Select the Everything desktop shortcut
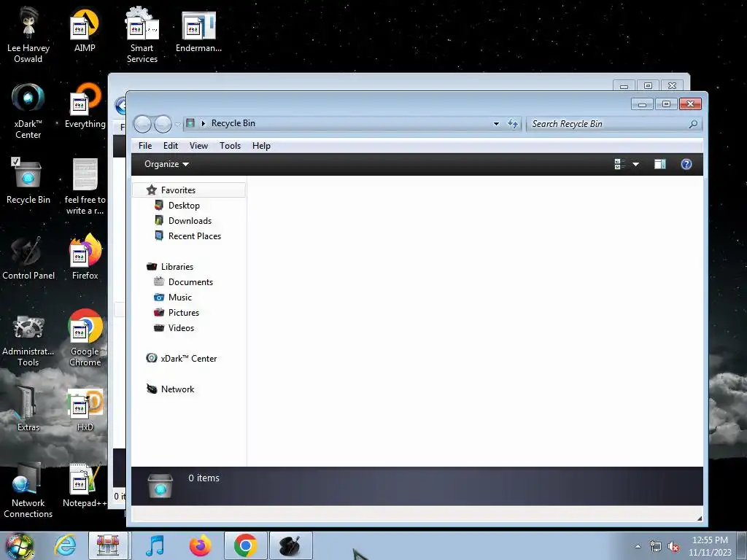747x560 pixels. pyautogui.click(x=85, y=106)
